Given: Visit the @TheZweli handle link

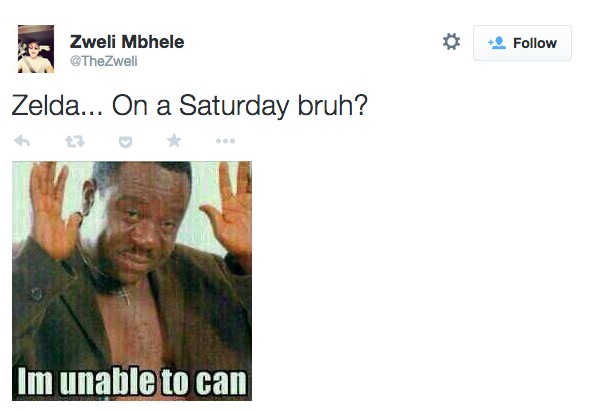Looking at the screenshot, I should 103,61.
